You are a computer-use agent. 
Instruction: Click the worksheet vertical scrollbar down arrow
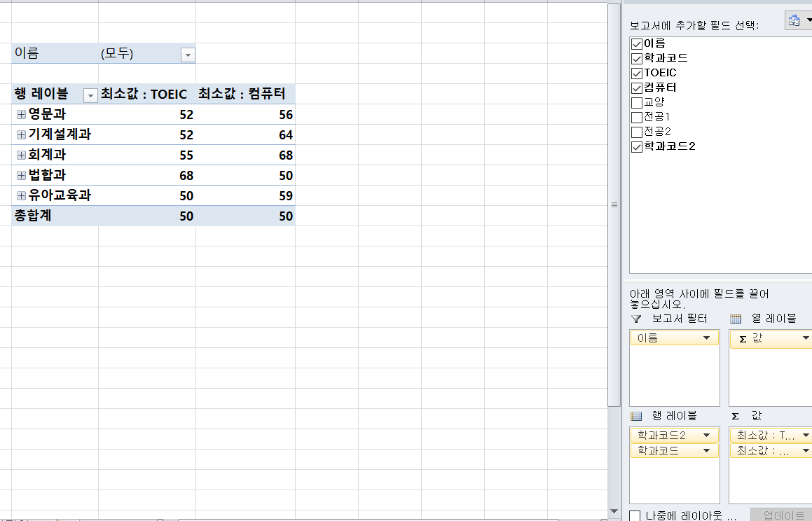coord(614,511)
